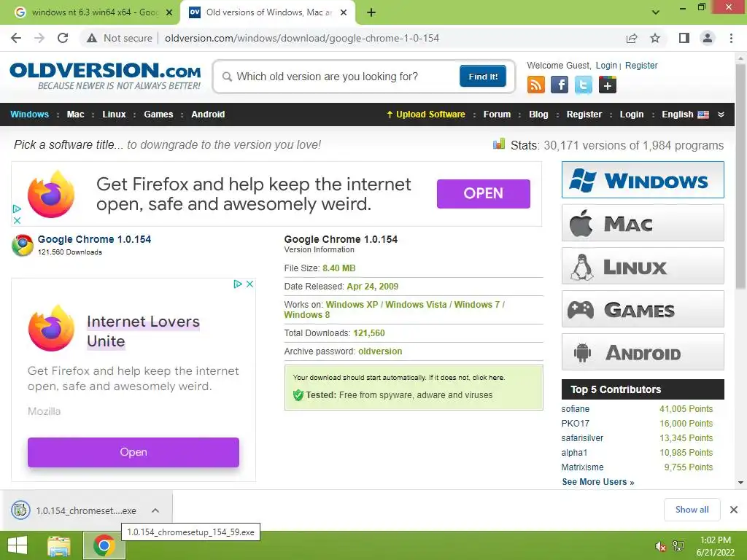Bookmark this page with star icon
This screenshot has height=560, width=747.
(655, 38)
